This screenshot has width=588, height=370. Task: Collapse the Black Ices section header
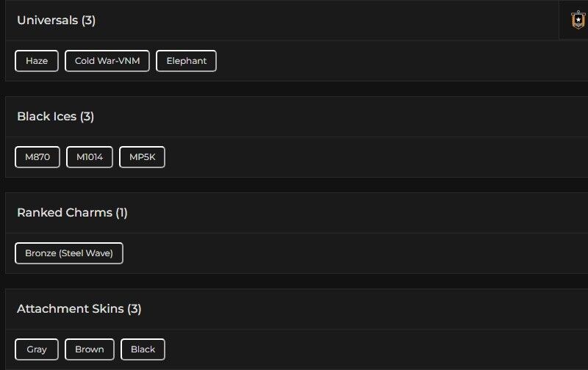tap(47, 117)
